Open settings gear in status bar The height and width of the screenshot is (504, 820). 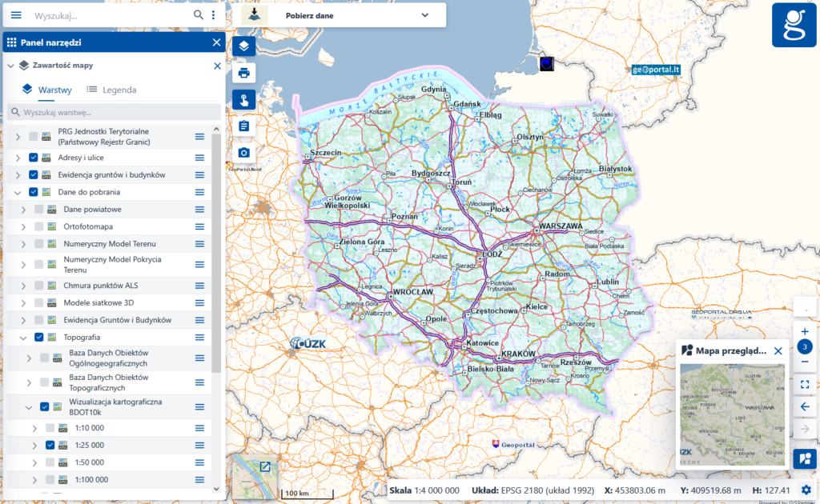tap(806, 490)
